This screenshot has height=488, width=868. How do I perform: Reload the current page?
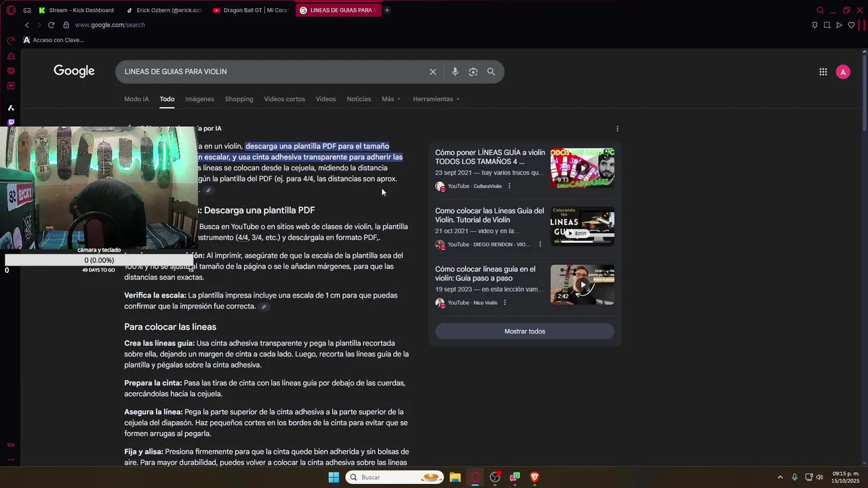point(51,25)
